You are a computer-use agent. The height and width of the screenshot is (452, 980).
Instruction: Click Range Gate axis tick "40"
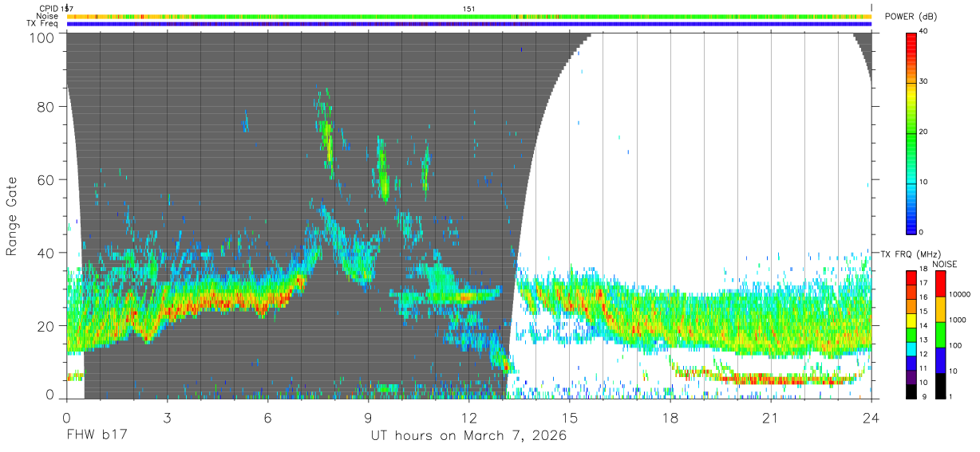point(47,253)
